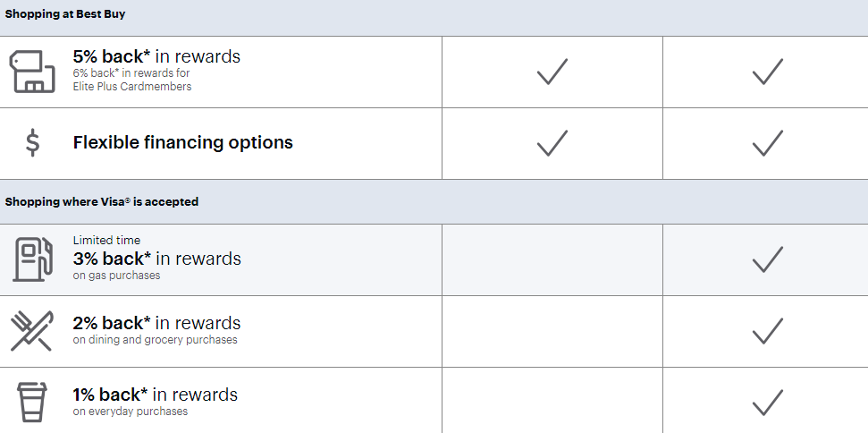Click 'Shopping where Visa is accepted' header
Screen dimensions: 868x433
(x=101, y=201)
